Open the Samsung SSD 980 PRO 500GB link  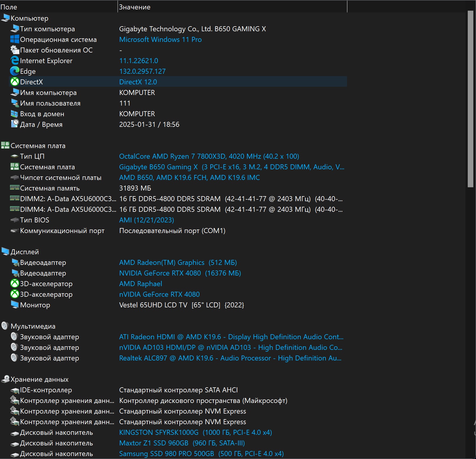point(202,454)
